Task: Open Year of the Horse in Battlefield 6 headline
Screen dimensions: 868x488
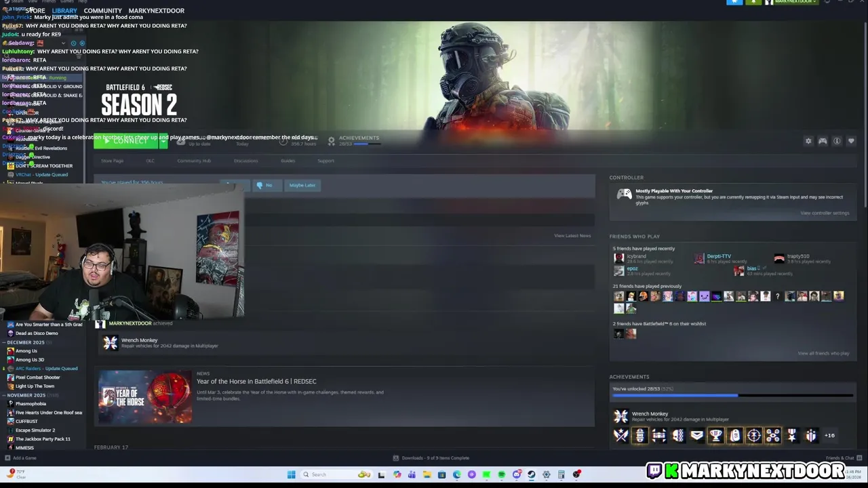Action: tap(256, 382)
